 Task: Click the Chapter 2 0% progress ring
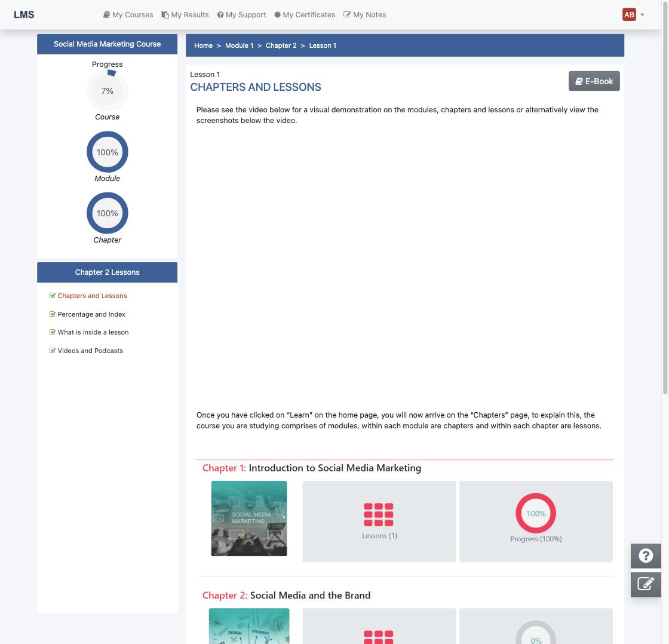[536, 633]
